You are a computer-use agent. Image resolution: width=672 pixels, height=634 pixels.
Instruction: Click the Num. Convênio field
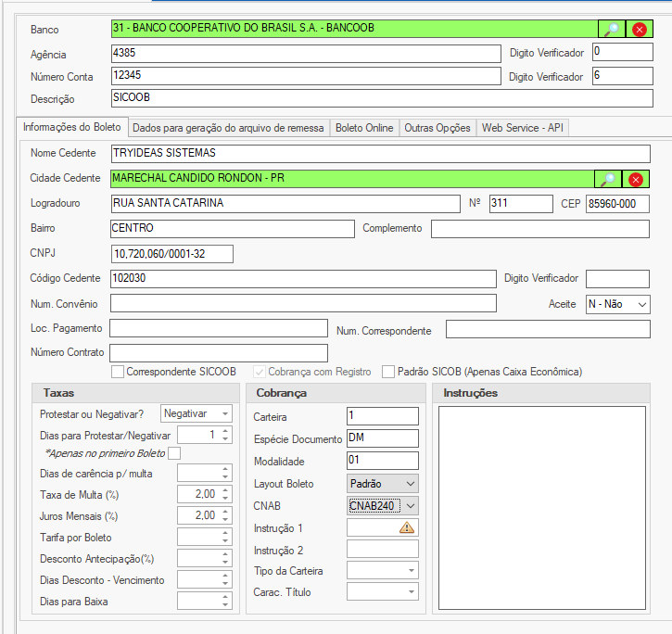click(303, 303)
